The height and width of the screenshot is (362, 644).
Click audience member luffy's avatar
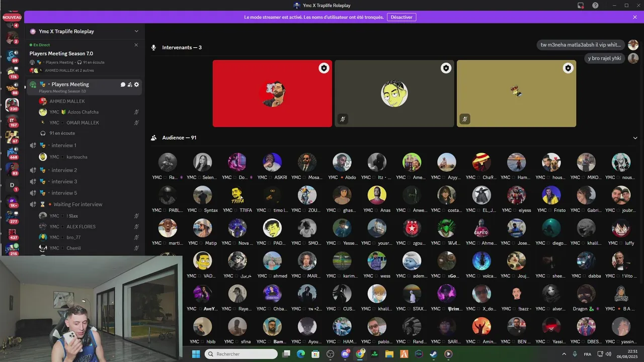point(621,228)
